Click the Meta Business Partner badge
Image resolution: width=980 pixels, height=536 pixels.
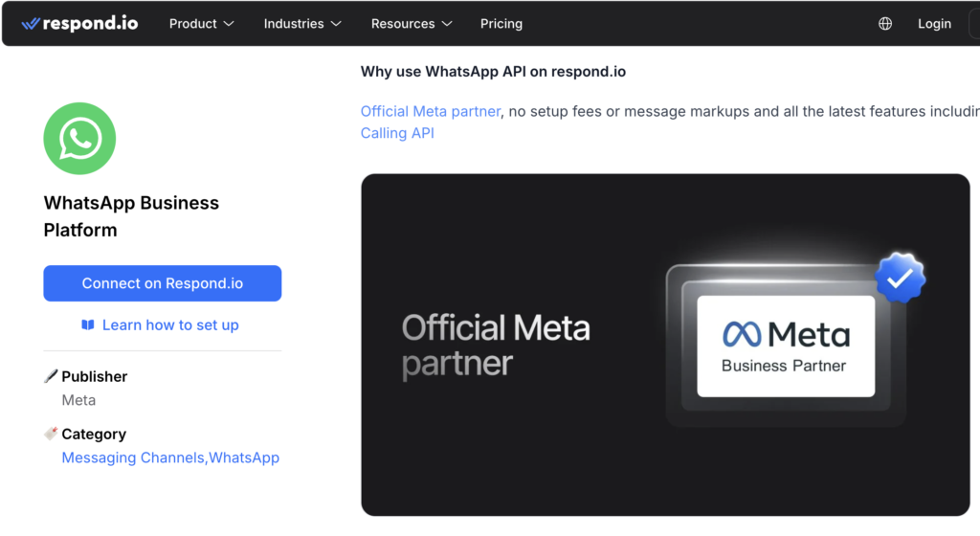[786, 346]
